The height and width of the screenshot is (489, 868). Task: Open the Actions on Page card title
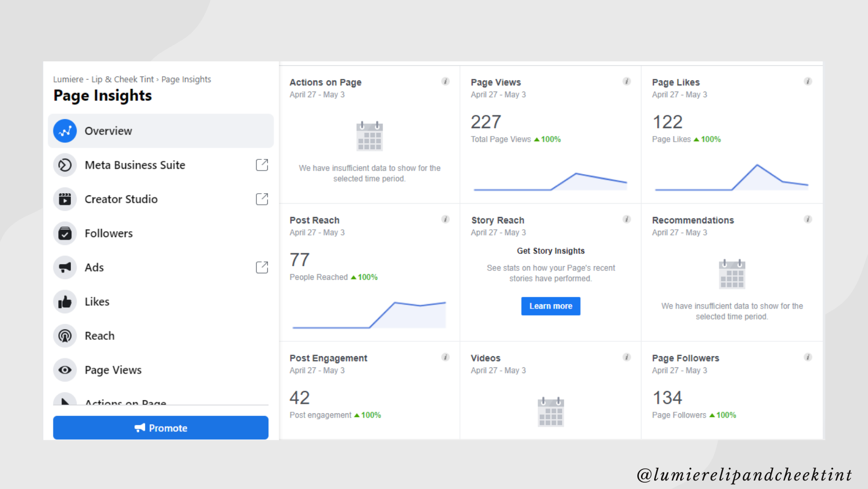point(325,83)
